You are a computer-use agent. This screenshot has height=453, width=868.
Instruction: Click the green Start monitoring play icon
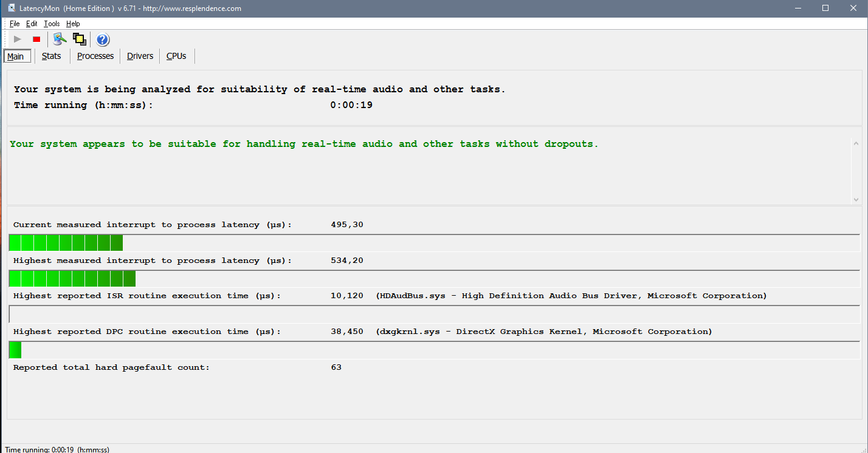point(17,39)
